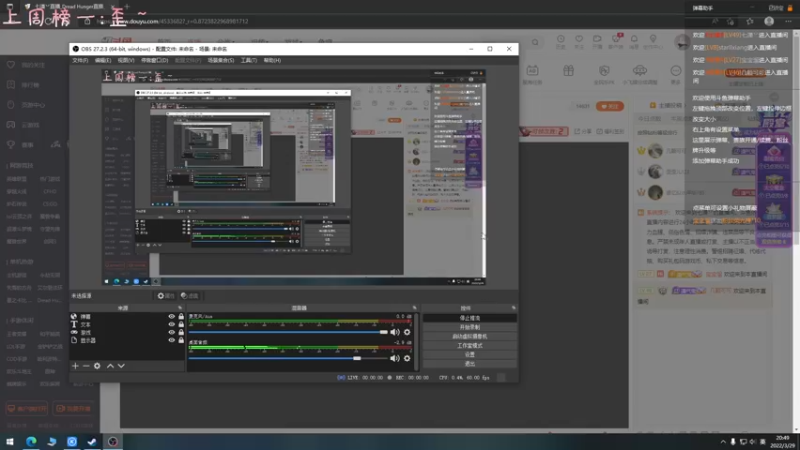Open the Douyu user avatar
Viewport: 800px width, 450px height.
682,42
